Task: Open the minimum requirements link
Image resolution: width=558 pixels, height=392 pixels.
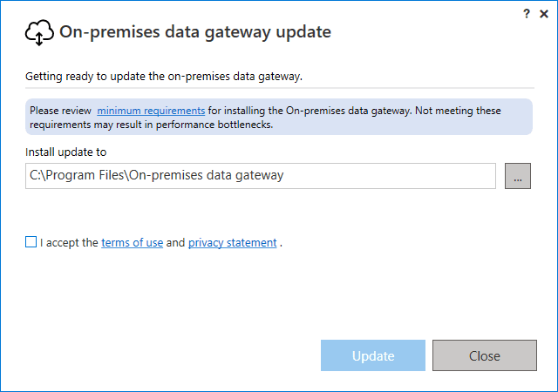Action: tap(151, 111)
